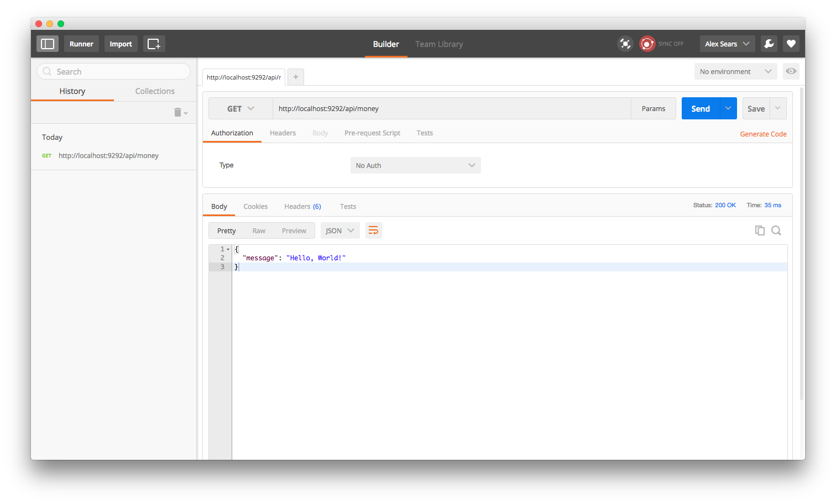The width and height of the screenshot is (836, 504).
Task: Expand the Save button arrow options
Action: tap(778, 108)
